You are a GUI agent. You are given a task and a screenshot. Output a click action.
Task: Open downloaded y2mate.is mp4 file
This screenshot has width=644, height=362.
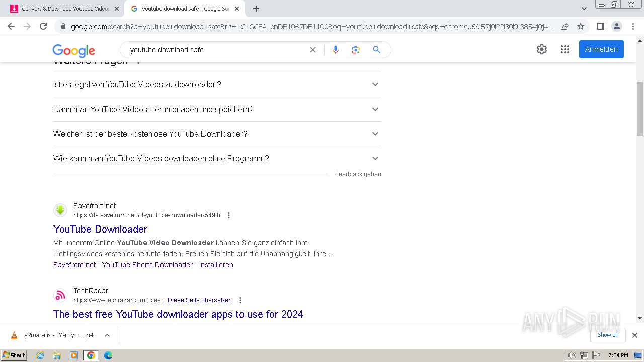tap(52, 335)
